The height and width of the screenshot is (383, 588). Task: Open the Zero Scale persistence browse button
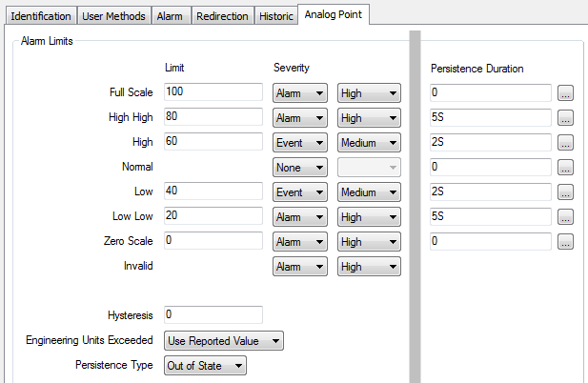click(565, 242)
